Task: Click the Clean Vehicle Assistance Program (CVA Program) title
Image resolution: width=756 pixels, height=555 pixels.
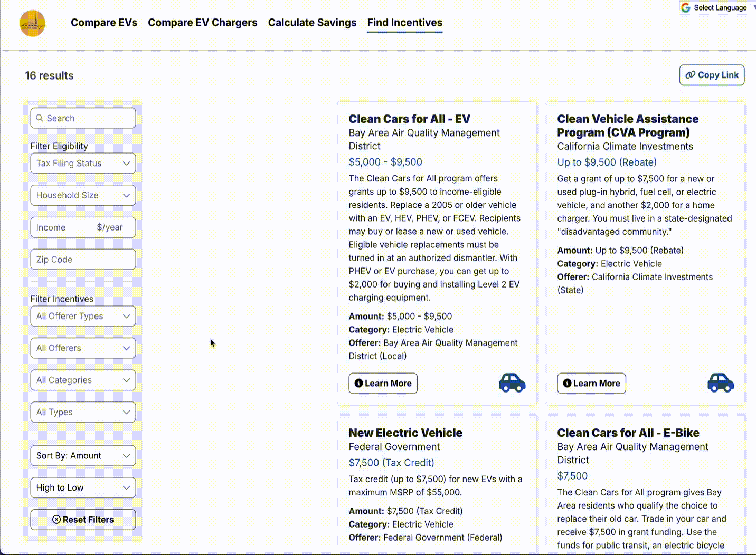Action: (x=628, y=126)
